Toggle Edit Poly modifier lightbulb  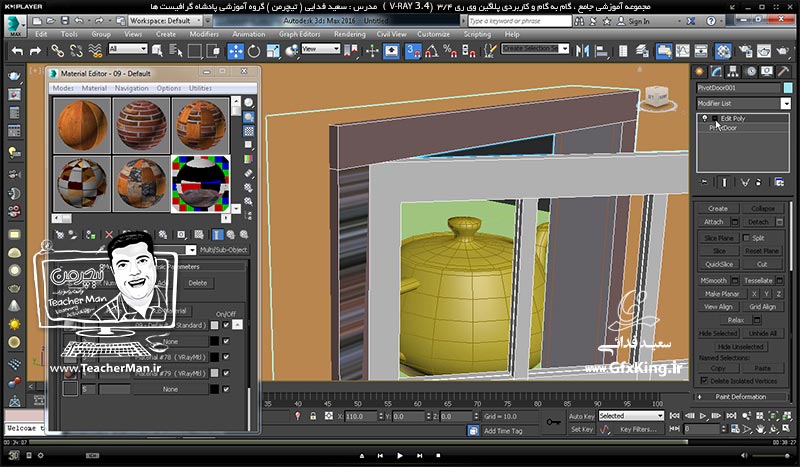coord(705,118)
